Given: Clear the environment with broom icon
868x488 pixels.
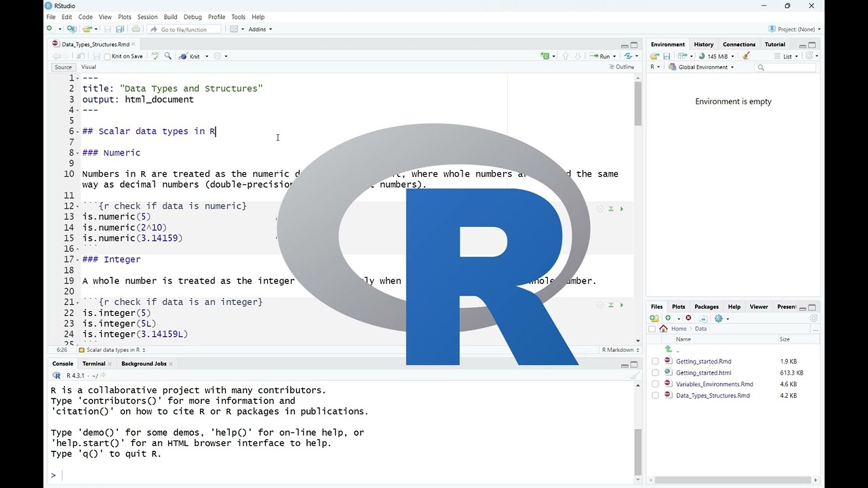Looking at the screenshot, I should point(747,56).
